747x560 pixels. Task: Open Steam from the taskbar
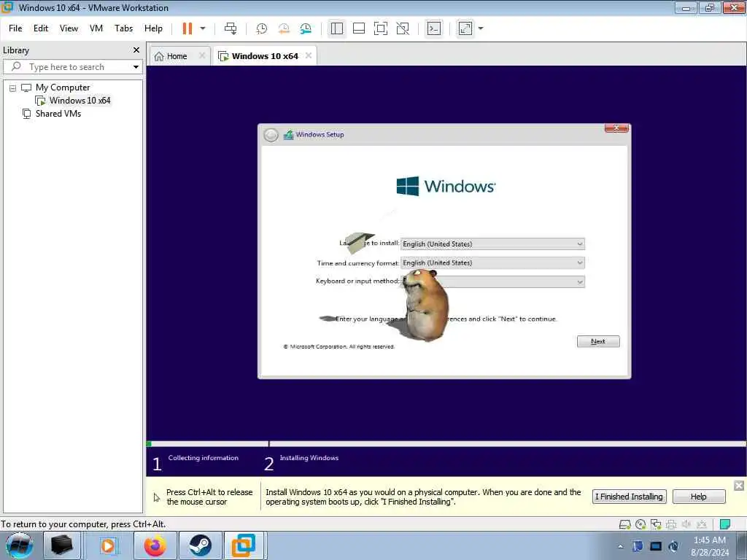[200, 545]
